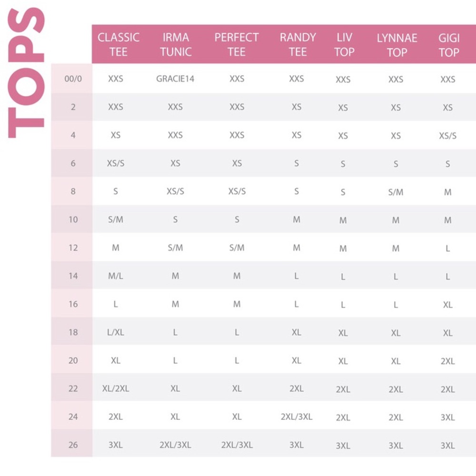Viewport: 476px width, 476px height.
Task: Click the XL/2XL cell in row 22
Action: coord(116,388)
